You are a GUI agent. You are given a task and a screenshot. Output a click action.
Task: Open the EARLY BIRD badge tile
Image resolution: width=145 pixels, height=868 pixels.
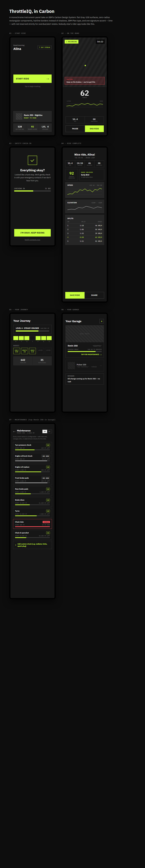coord(17,351)
